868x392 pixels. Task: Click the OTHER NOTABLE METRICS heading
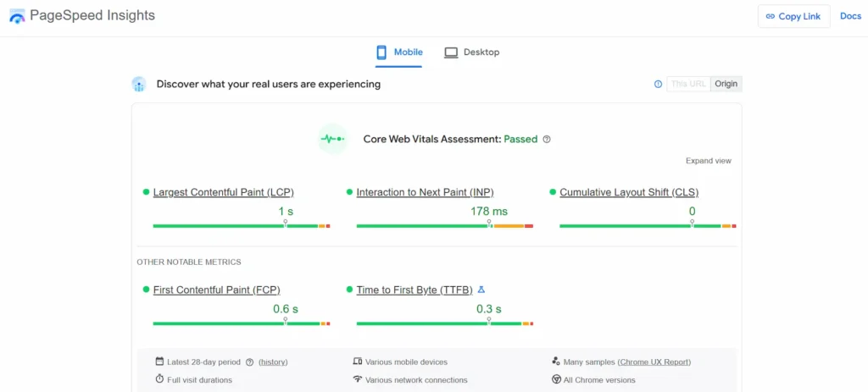(x=189, y=262)
